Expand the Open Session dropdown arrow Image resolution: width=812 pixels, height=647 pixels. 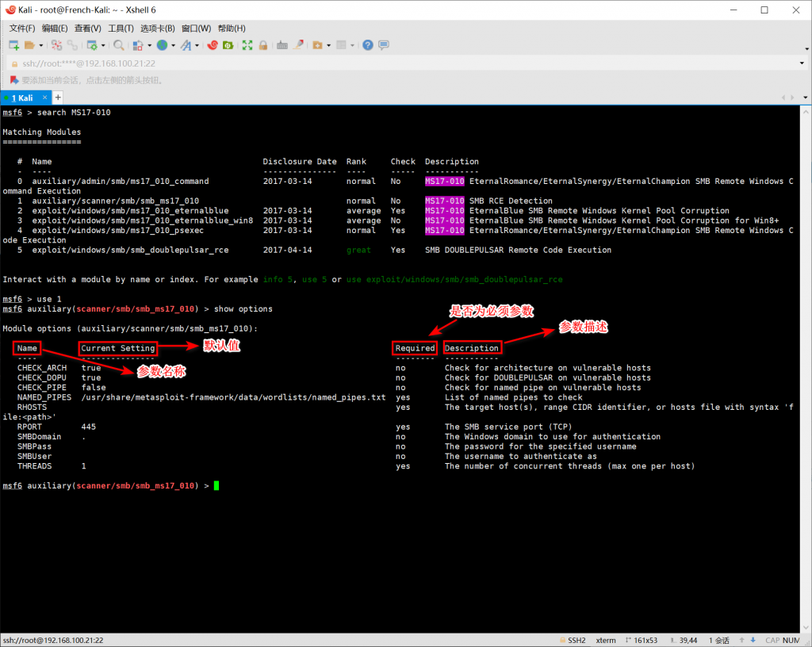(x=41, y=45)
